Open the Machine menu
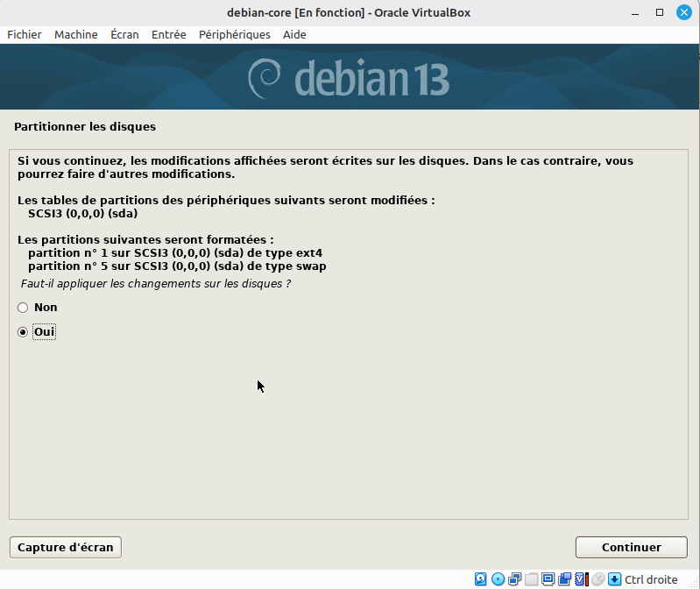The width and height of the screenshot is (700, 589). pos(76,34)
